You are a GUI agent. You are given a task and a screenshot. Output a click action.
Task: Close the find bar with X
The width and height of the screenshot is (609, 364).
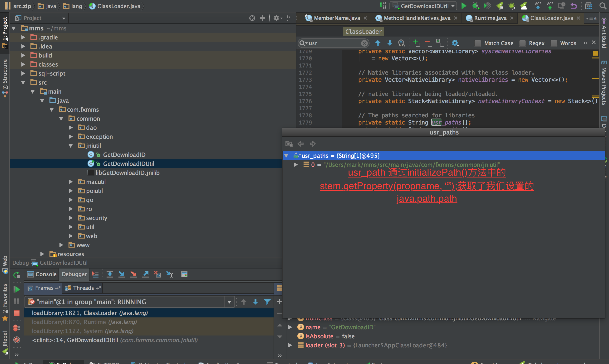[x=594, y=43]
